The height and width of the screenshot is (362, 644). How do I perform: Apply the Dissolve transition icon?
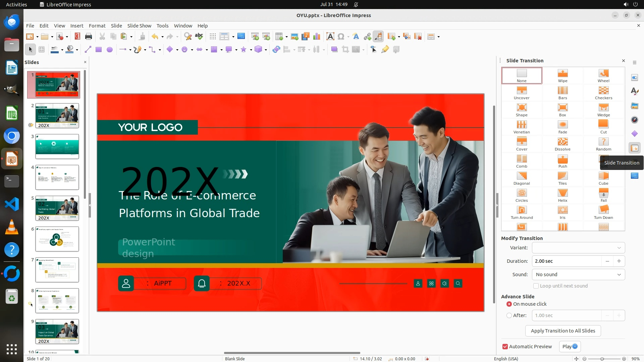[562, 144]
